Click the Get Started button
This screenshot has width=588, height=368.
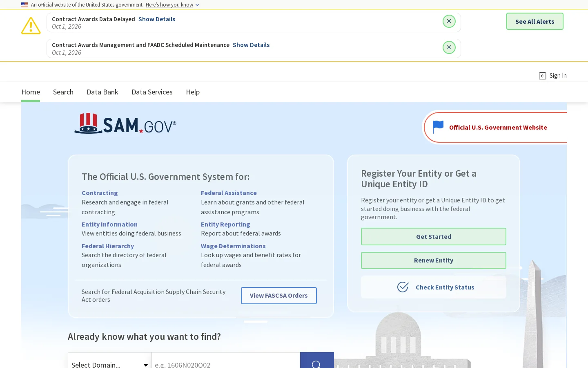click(x=434, y=236)
